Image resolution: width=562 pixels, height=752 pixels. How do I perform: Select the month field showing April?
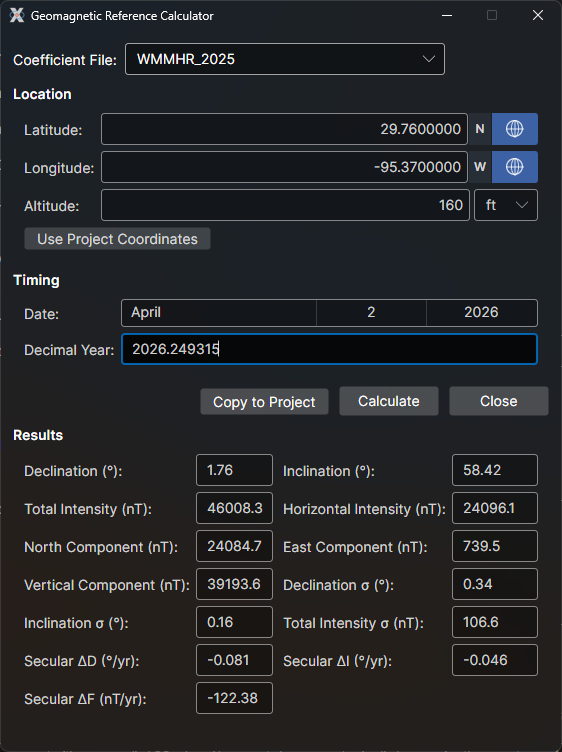tap(219, 313)
